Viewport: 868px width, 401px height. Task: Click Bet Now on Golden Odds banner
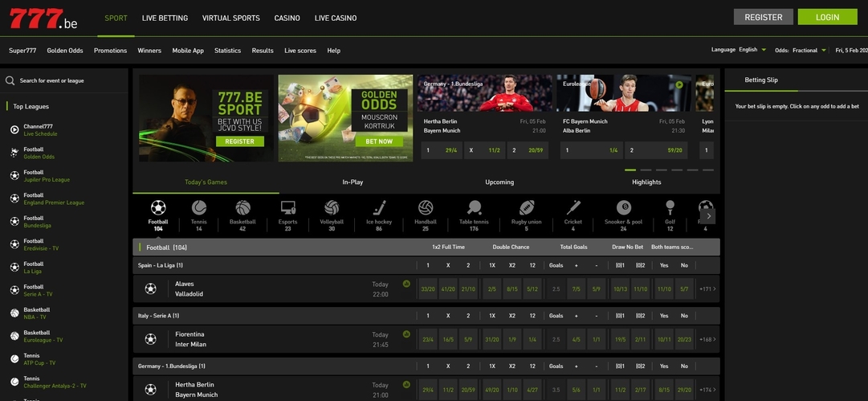click(379, 141)
